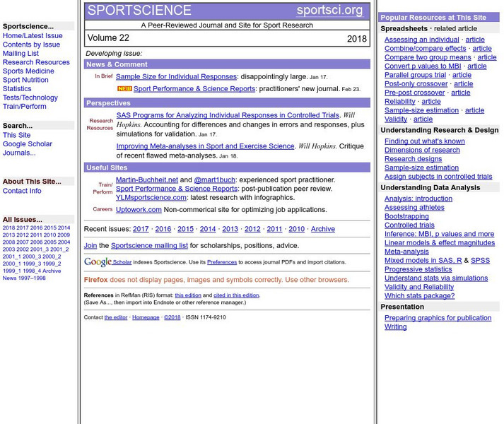Open Compare two group means spreadsheet

click(428, 57)
